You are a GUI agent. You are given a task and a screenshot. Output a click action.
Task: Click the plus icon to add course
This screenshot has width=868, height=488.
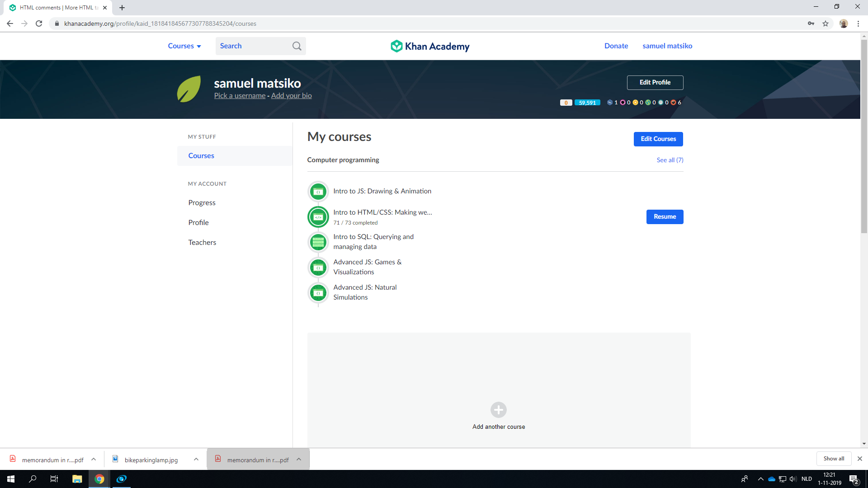(x=499, y=410)
